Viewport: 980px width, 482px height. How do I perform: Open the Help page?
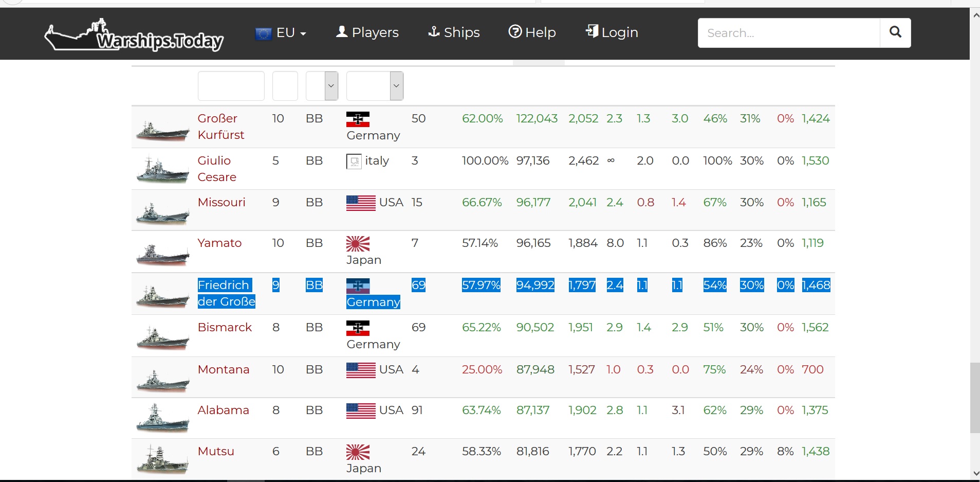pos(532,32)
